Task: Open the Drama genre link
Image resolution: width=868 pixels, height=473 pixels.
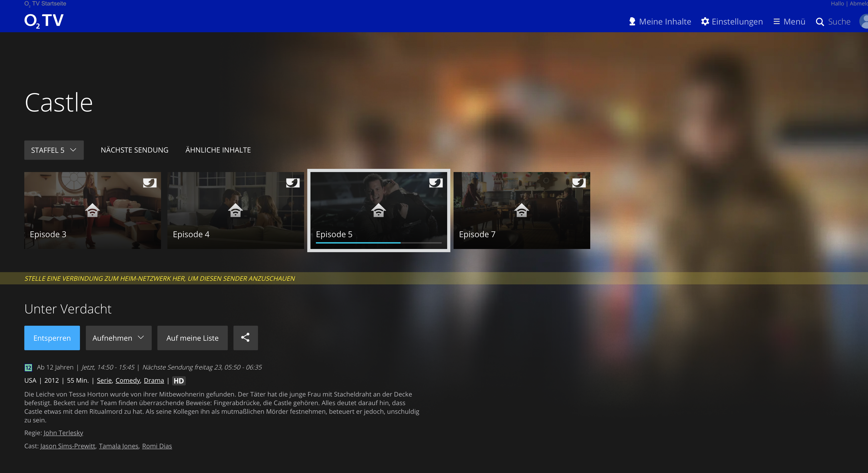Action: click(x=154, y=380)
